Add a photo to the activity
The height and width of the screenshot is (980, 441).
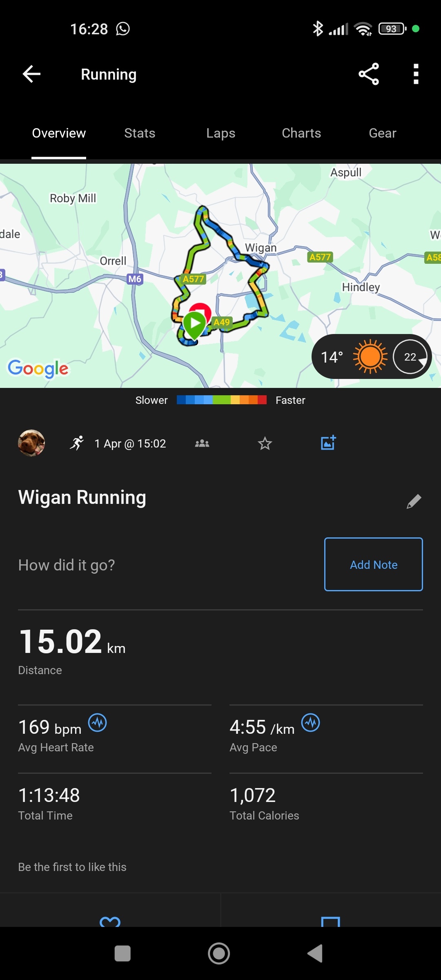click(328, 443)
